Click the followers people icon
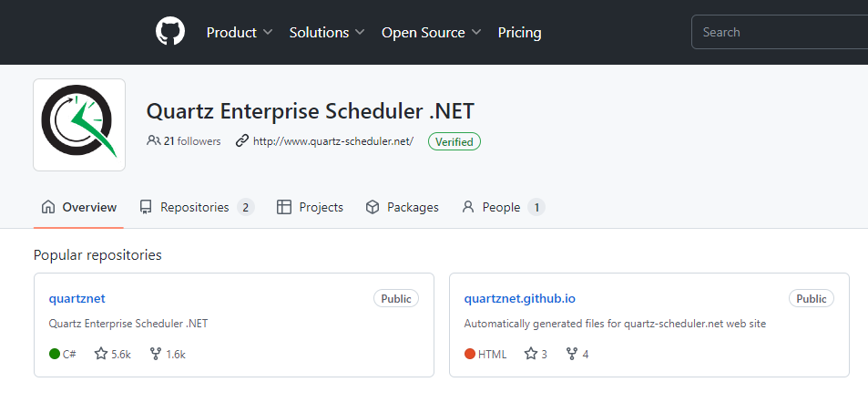 pos(153,141)
